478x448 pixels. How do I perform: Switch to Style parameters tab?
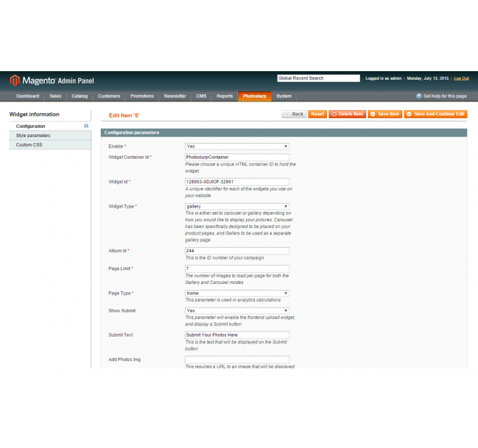pos(50,136)
